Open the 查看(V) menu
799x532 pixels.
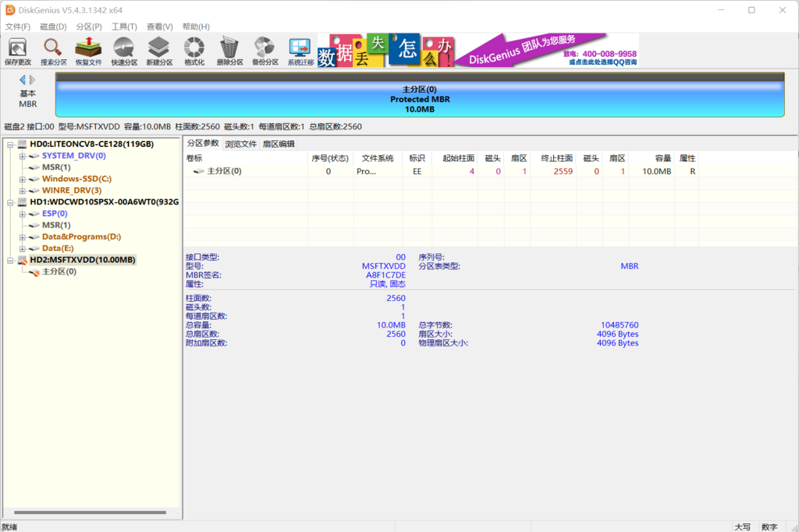coord(159,27)
